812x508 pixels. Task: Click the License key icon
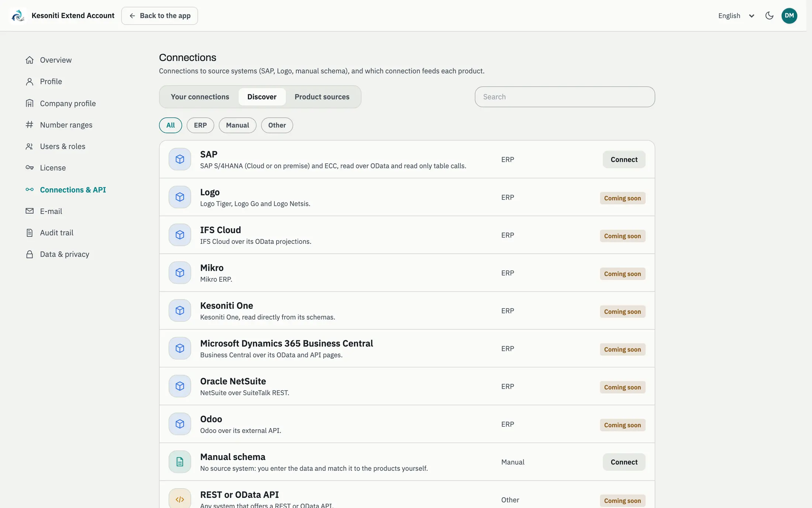30,168
